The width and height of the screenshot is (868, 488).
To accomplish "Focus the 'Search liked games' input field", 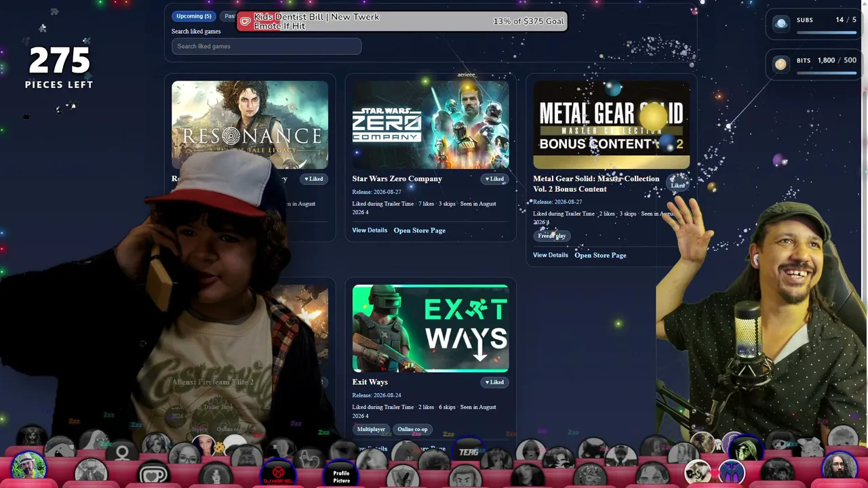I will 267,46.
